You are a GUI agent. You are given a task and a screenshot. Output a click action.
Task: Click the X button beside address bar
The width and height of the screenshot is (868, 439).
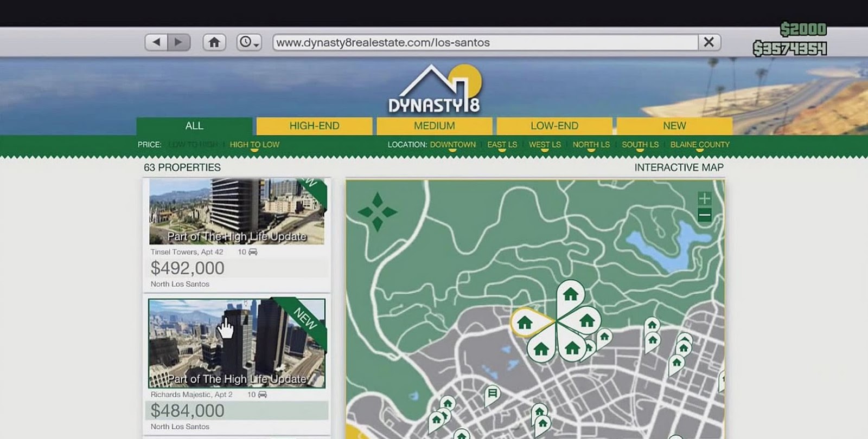709,42
